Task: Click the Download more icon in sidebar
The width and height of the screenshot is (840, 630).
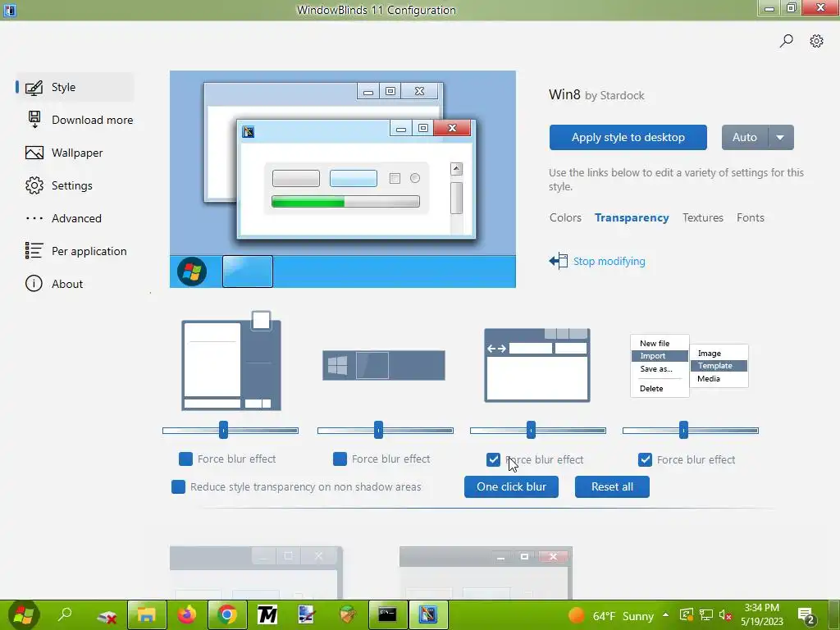Action: [34, 120]
